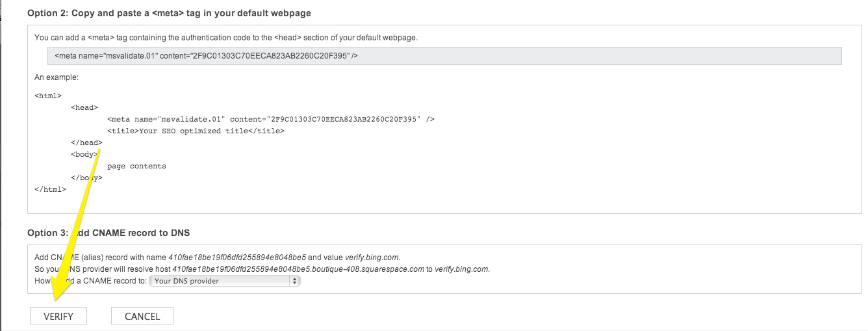Click the "How to add a CNAME record to:" label
The image size is (868, 331).
coord(91,281)
